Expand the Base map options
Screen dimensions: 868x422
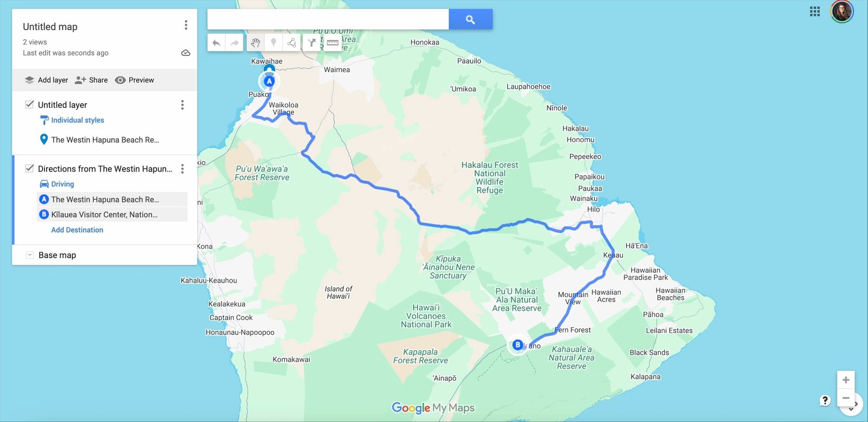click(x=30, y=255)
